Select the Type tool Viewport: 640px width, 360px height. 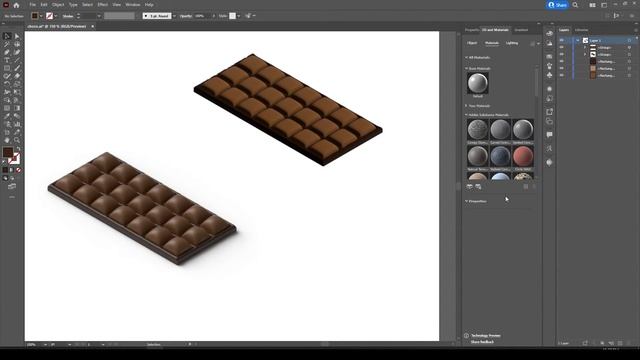click(x=7, y=60)
